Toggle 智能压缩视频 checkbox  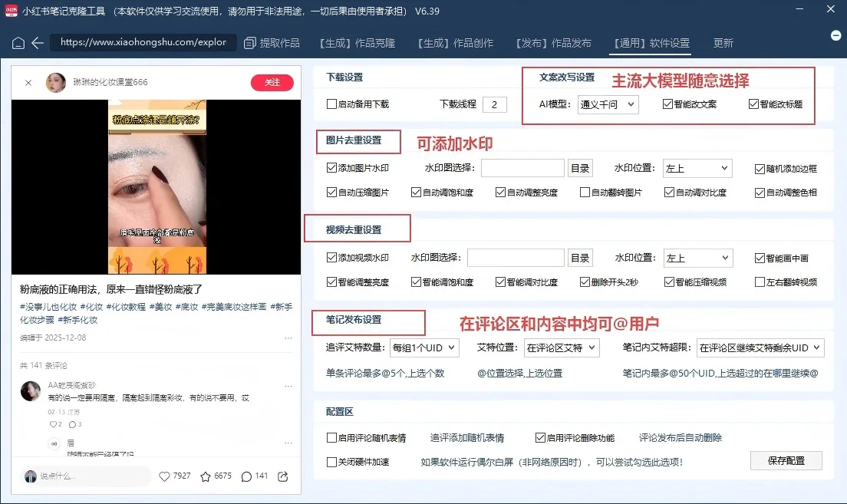[669, 282]
